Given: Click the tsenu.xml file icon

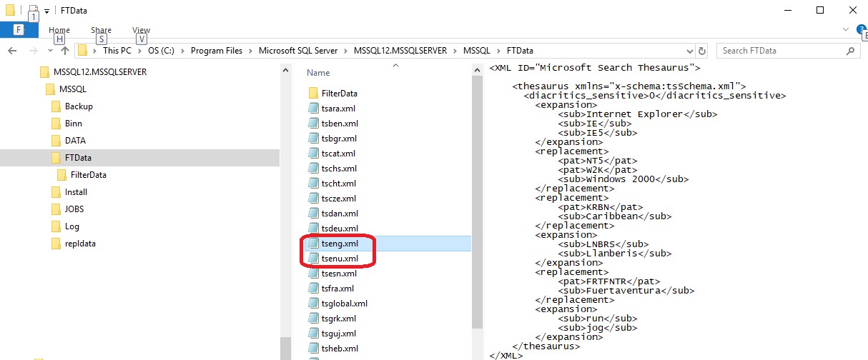Looking at the screenshot, I should click(313, 259).
